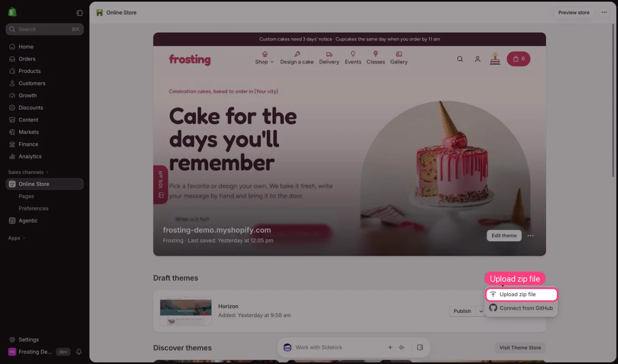Click the Preview store button
Viewport: 618px width, 364px height.
(574, 13)
